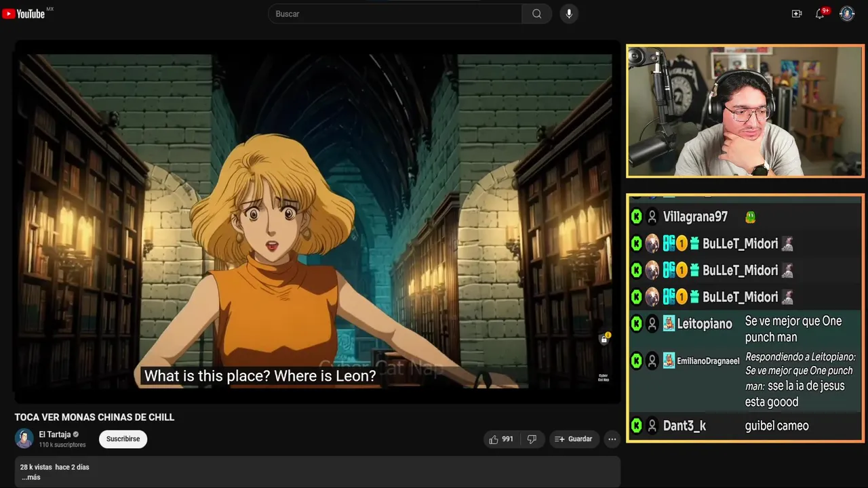
Task: Click the Guardar save button
Action: [x=574, y=439]
